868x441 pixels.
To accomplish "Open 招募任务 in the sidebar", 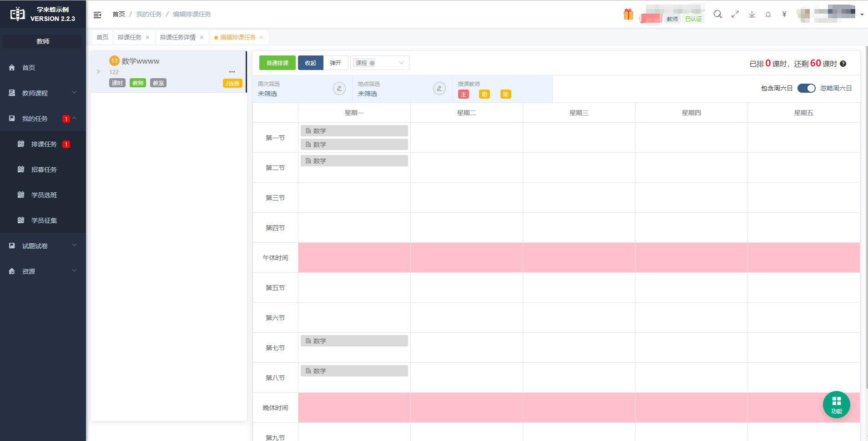I will tap(44, 170).
